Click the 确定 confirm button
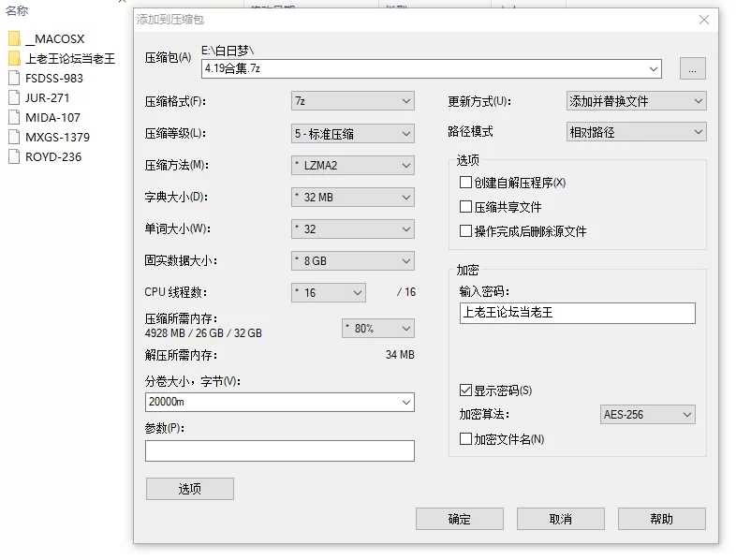This screenshot has width=736, height=560. (459, 519)
